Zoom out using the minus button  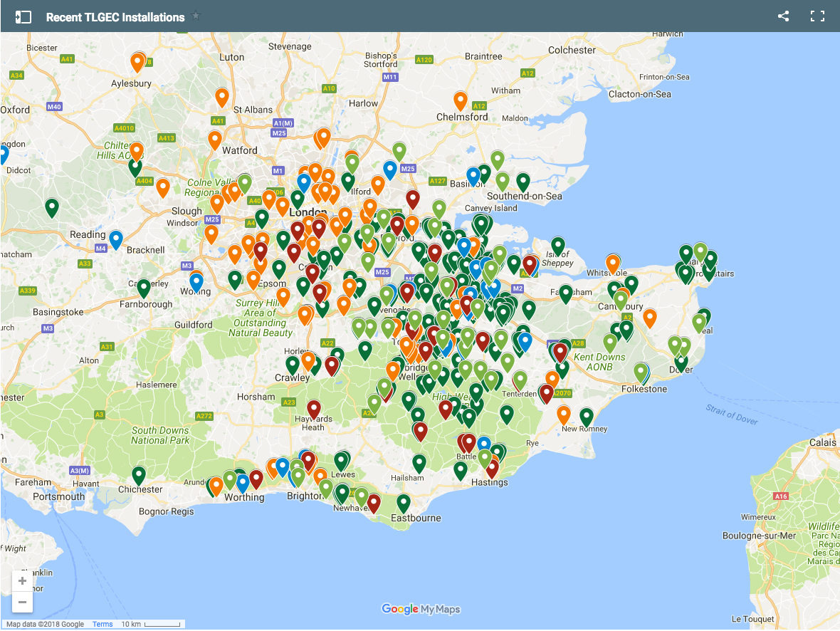click(22, 602)
